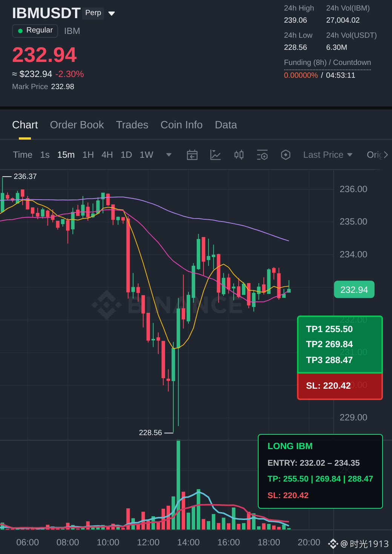Select the 1s interval
This screenshot has width=392, height=554.
[x=45, y=155]
